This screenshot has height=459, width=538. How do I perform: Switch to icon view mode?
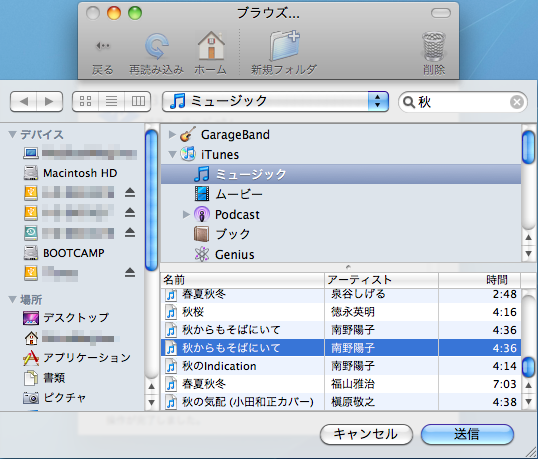tap(85, 101)
